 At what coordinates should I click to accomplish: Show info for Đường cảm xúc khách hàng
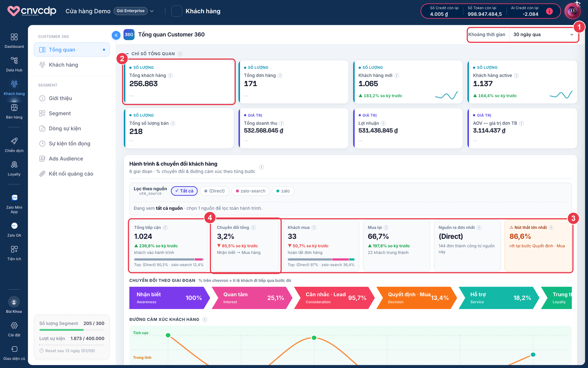pos(205,319)
